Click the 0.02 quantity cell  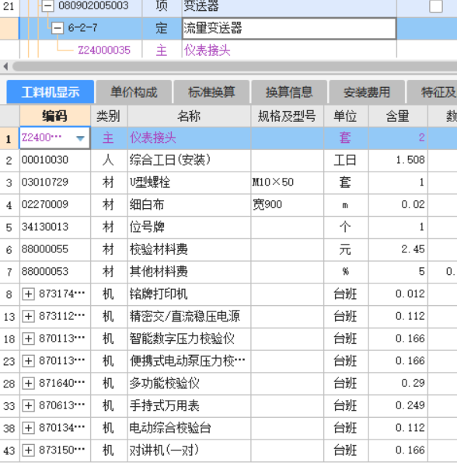[398, 204]
